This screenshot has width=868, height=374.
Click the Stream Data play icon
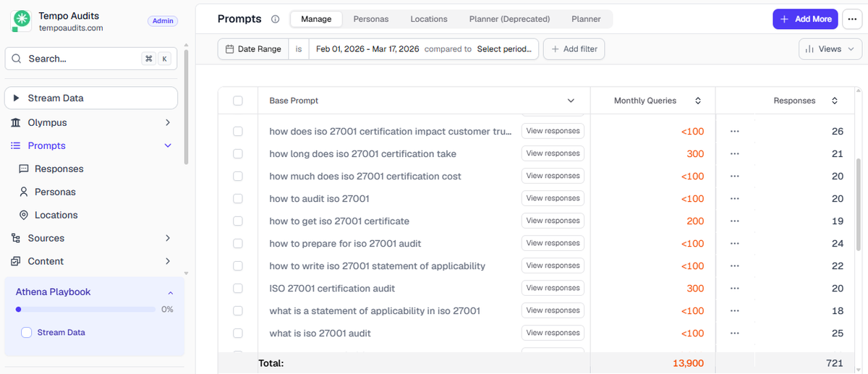pos(17,98)
